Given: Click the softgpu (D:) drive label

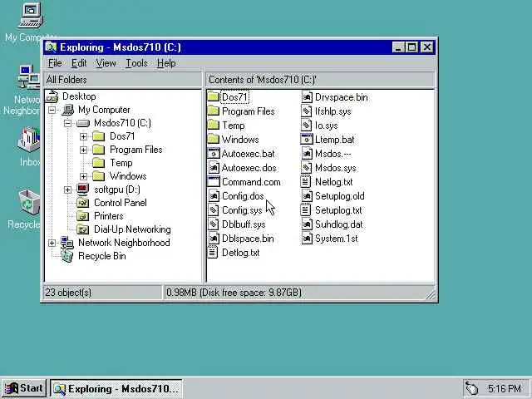Looking at the screenshot, I should click(x=117, y=190).
